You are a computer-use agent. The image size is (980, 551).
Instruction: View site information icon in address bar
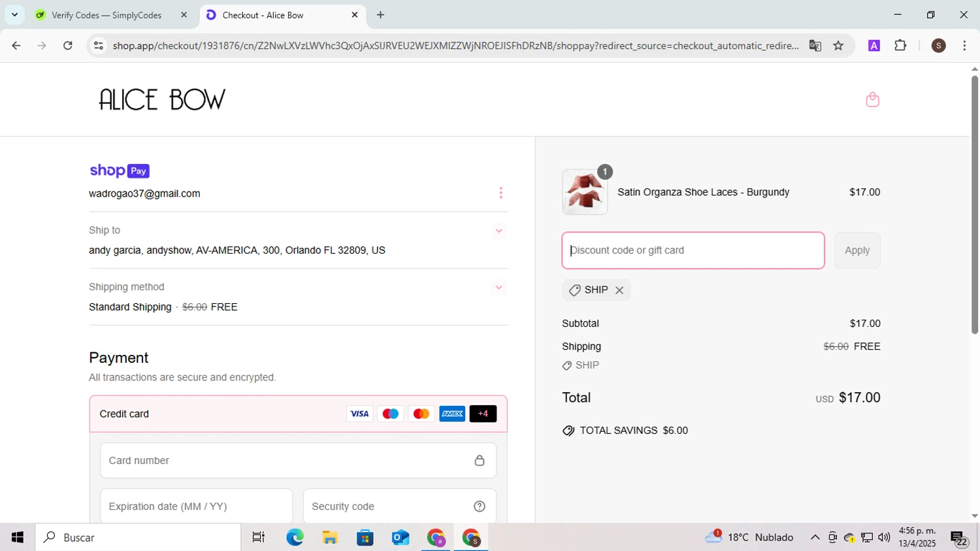pyautogui.click(x=99, y=46)
